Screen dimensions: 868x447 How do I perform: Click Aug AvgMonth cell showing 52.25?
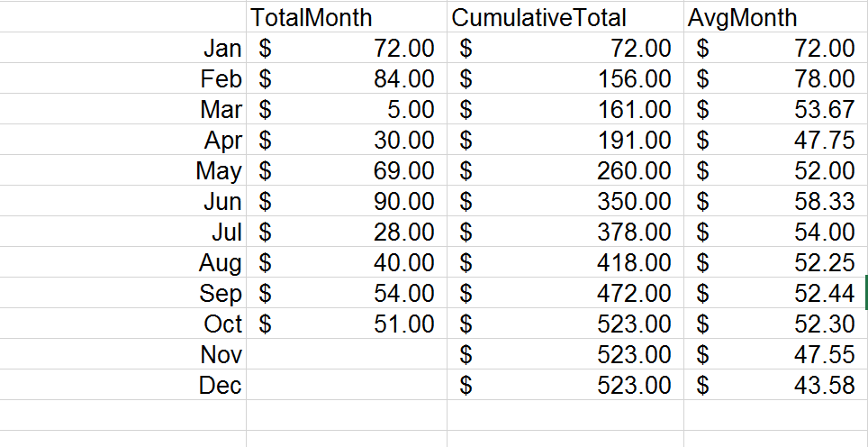coord(775,262)
